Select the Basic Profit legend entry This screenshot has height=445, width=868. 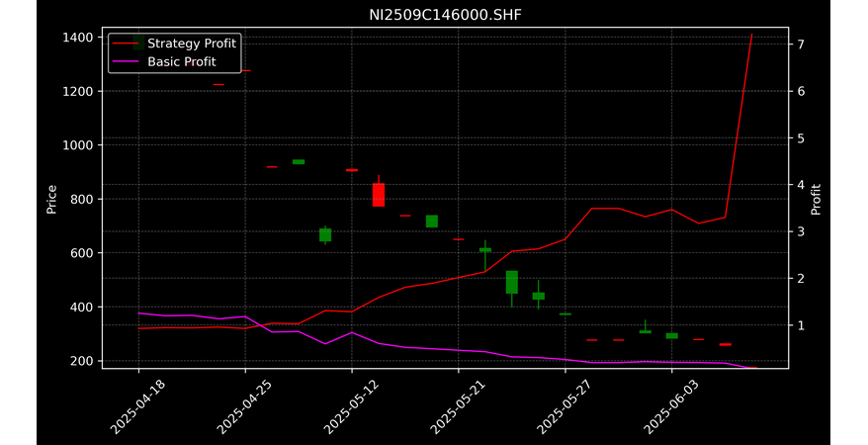click(164, 61)
